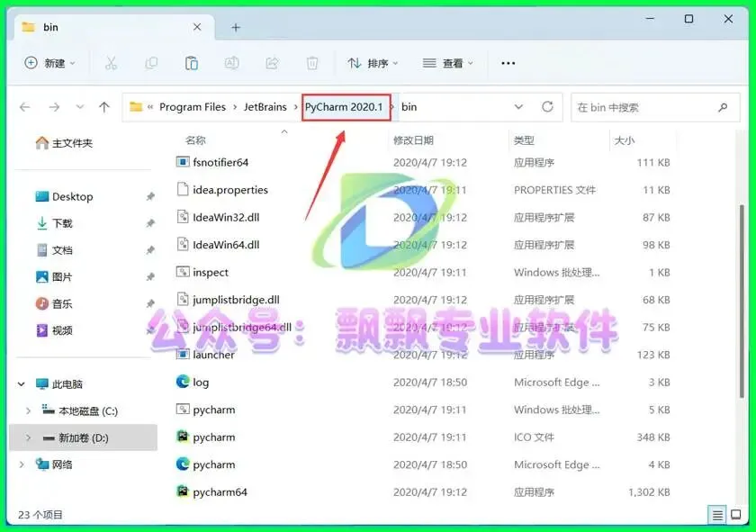Select the fsnotifier64 application icon
Viewport: 756px width, 532px height.
(x=182, y=162)
